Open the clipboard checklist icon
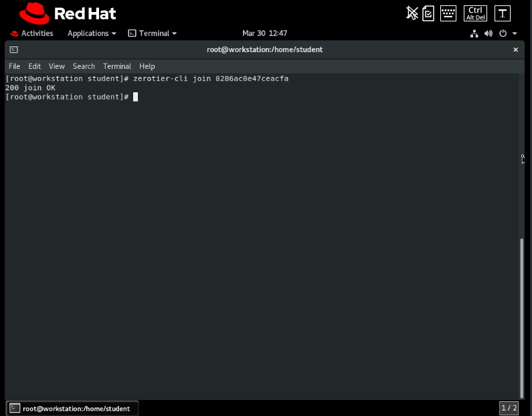 428,13
